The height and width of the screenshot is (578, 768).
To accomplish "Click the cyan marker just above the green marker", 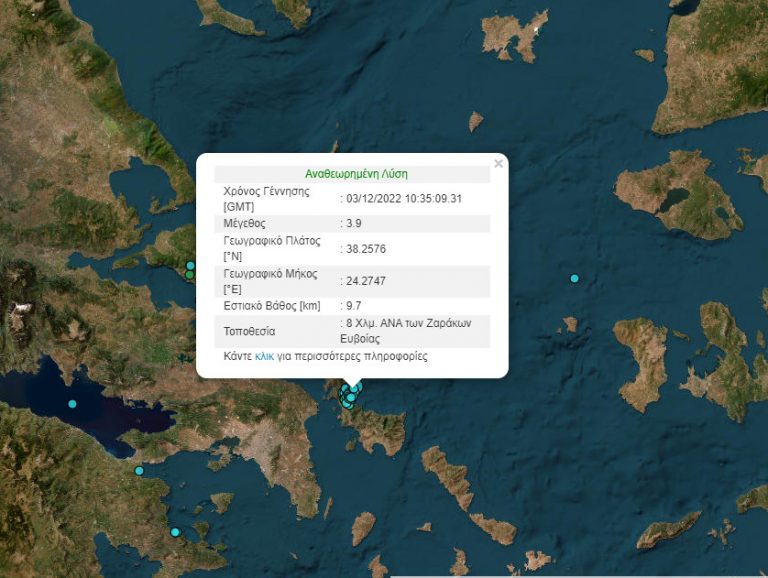I will [x=190, y=265].
